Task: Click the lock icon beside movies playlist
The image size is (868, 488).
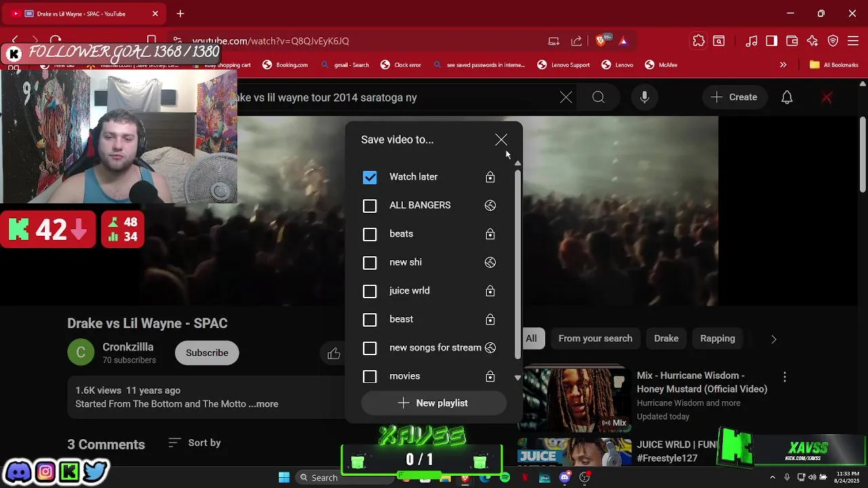Action: 490,376
